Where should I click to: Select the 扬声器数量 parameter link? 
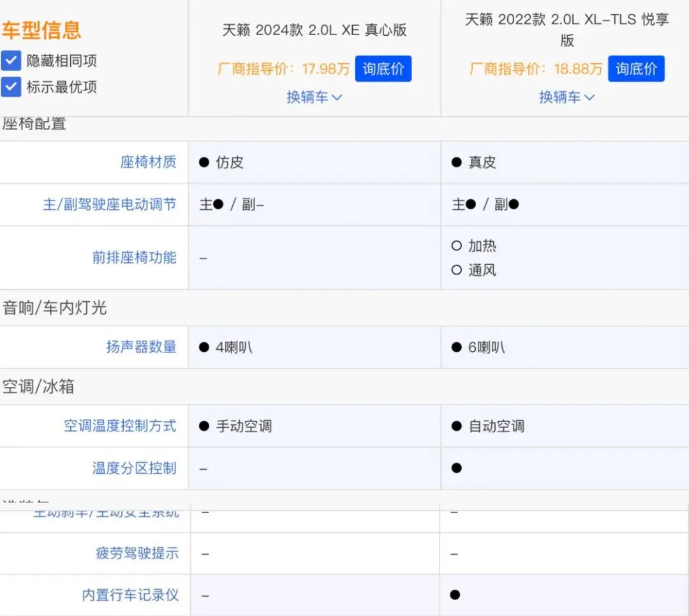pos(141,347)
